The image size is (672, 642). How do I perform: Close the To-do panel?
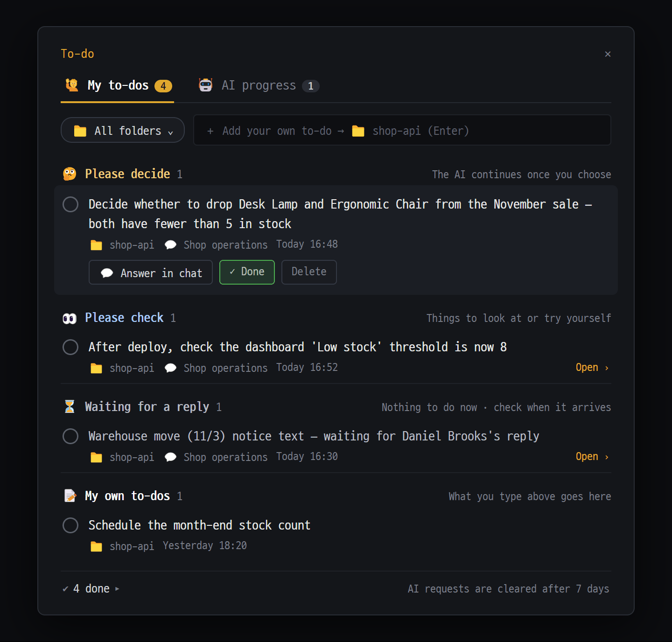point(608,54)
